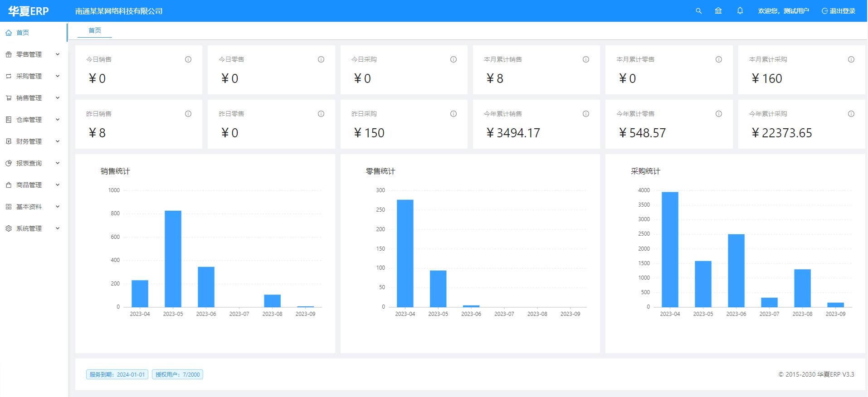Switch to the 首页 tab
868x397 pixels.
pyautogui.click(x=95, y=30)
